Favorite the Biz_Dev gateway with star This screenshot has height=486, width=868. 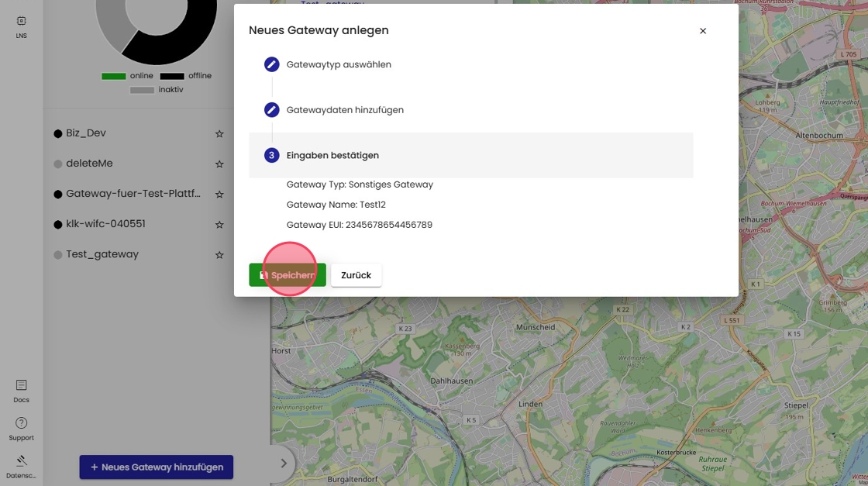219,134
